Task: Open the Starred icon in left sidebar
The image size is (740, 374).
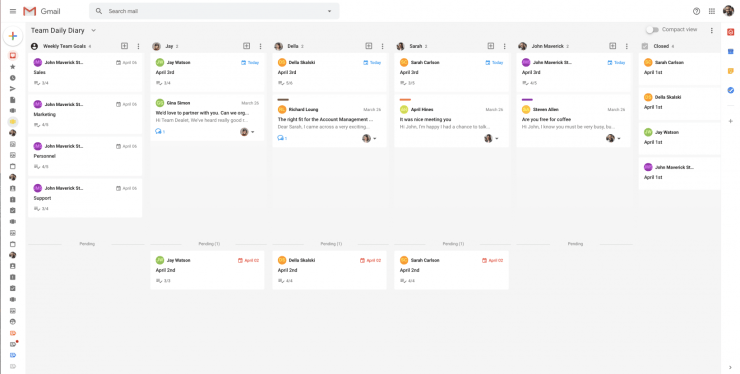Action: (x=13, y=67)
